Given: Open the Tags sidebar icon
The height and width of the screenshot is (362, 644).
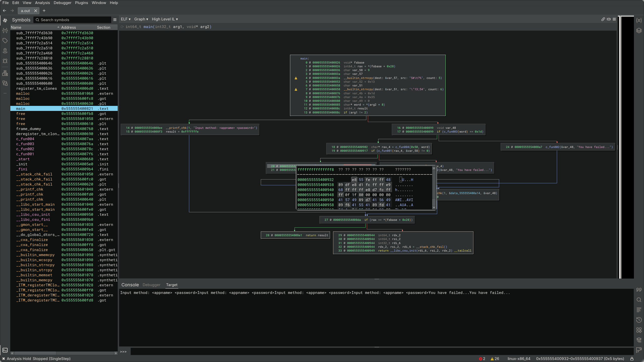Looking at the screenshot, I should [x=5, y=41].
